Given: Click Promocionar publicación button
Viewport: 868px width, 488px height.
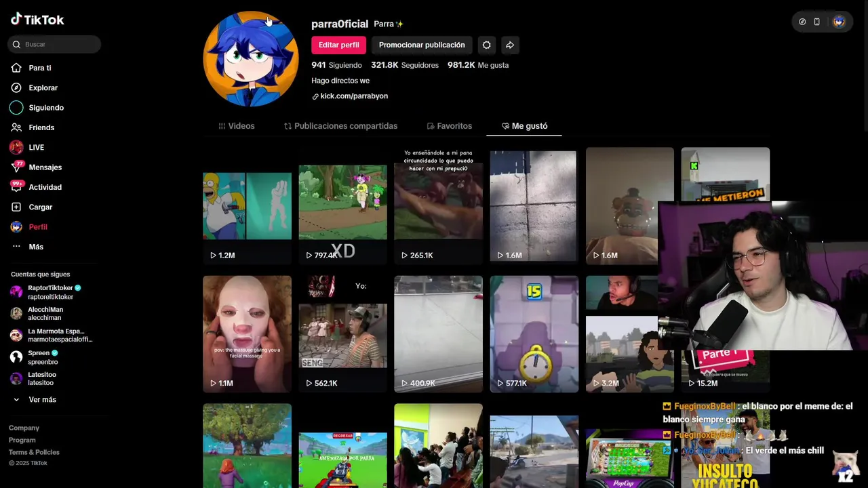Looking at the screenshot, I should (422, 45).
